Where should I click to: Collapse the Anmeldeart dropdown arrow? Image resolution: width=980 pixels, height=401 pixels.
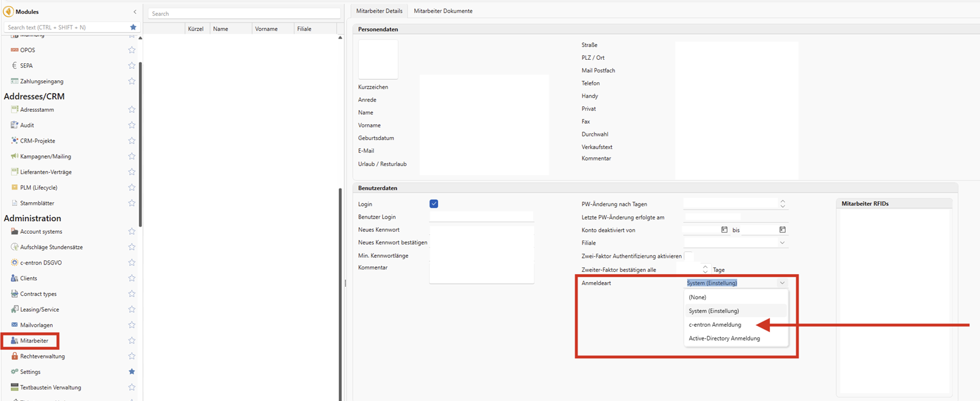pos(782,283)
